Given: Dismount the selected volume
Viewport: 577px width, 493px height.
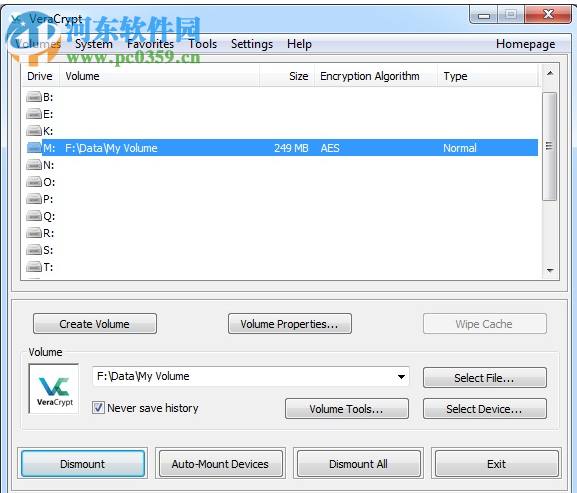Looking at the screenshot, I should pos(83,464).
